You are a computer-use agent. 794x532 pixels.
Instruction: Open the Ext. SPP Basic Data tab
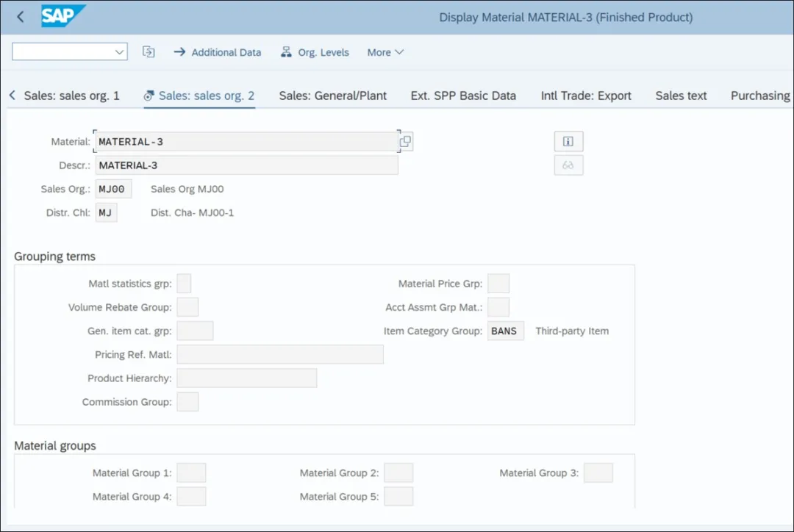463,96
